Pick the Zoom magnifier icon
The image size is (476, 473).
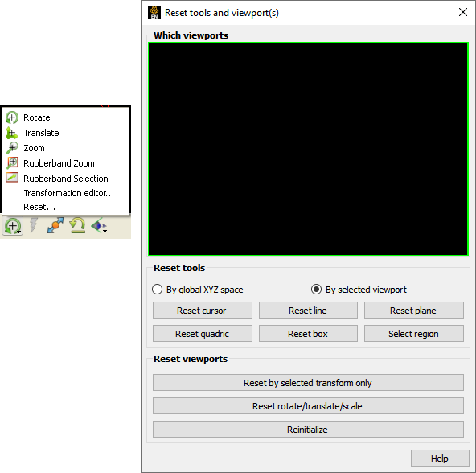(x=12, y=148)
